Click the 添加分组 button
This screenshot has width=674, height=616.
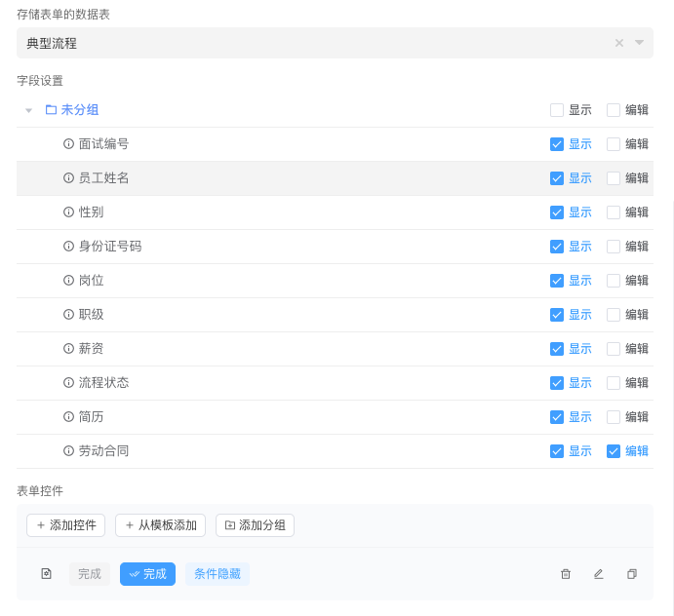coord(255,525)
